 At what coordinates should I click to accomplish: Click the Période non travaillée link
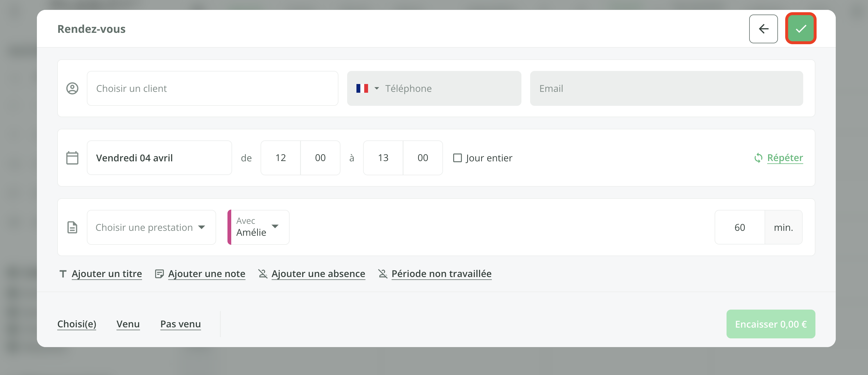[441, 274]
